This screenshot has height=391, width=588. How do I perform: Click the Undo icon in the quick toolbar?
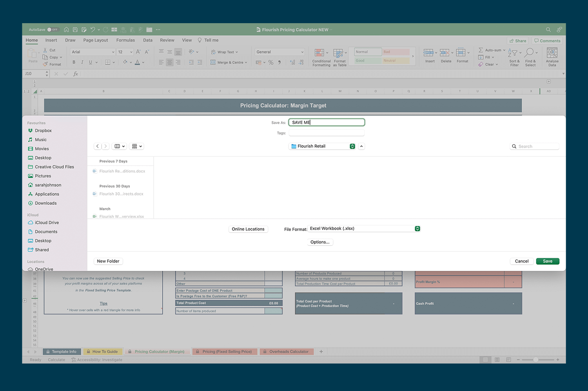(92, 29)
